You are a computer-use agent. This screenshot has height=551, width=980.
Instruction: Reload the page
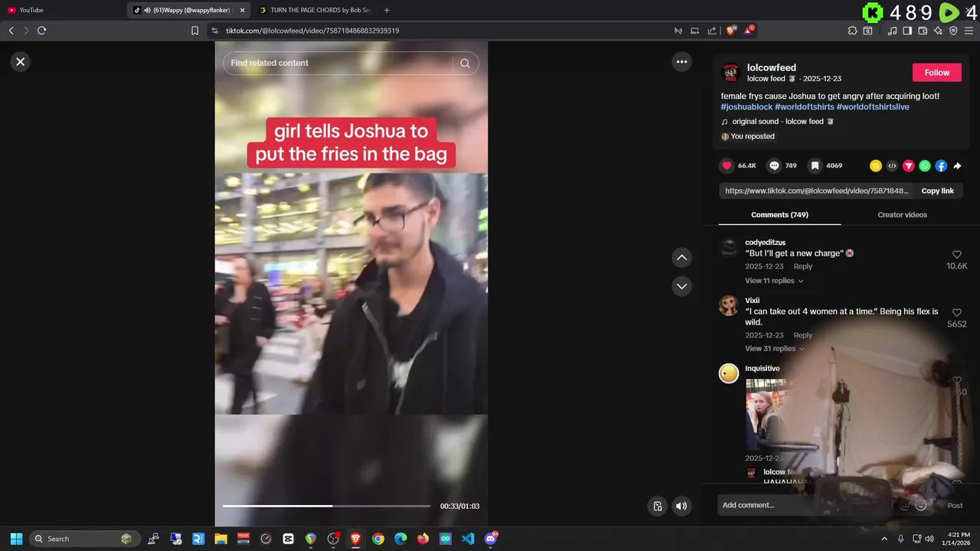point(41,31)
